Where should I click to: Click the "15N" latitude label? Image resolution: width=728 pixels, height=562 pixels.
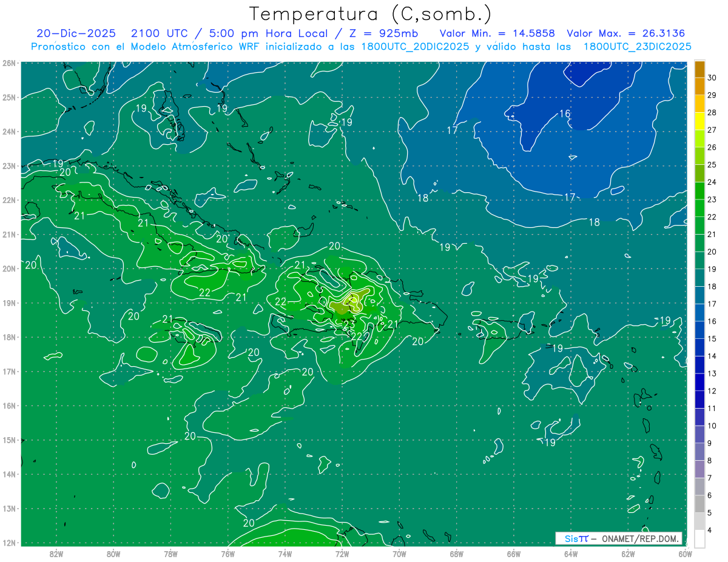9,440
